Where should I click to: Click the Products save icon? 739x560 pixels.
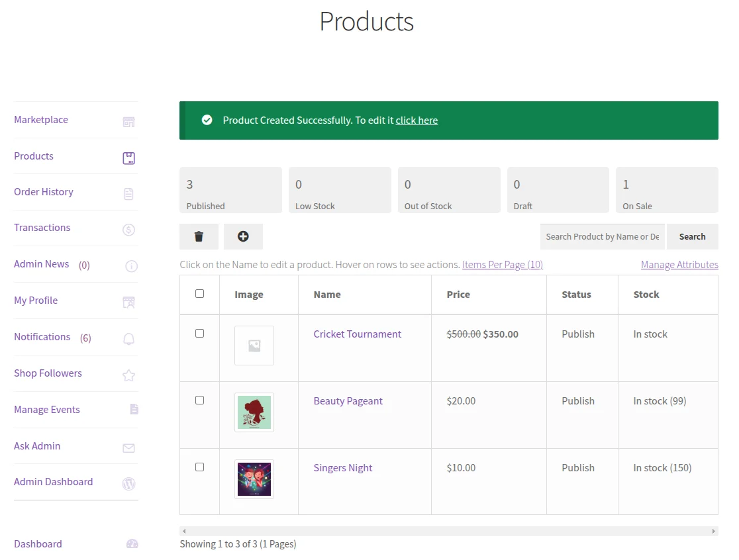pos(129,158)
